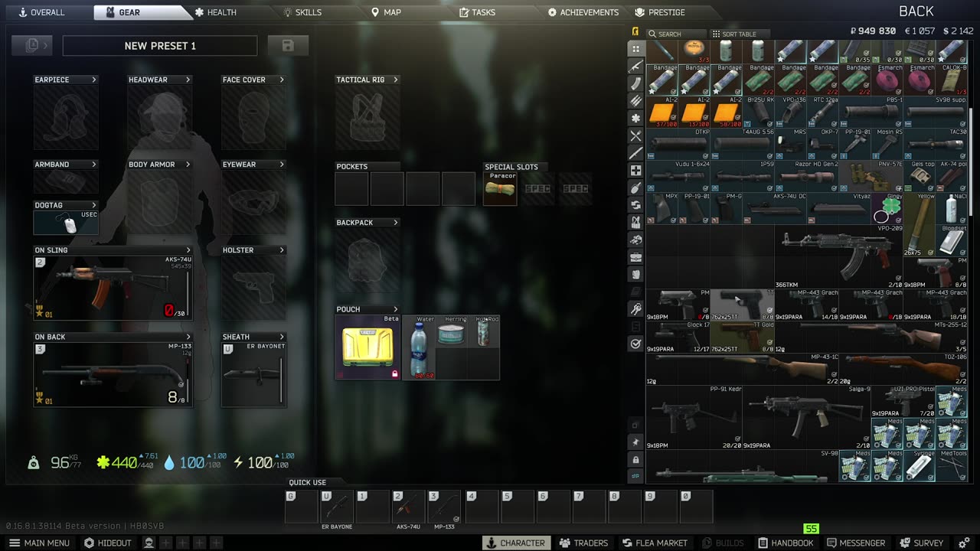Filter stash by weapon mods gear icon
The width and height of the screenshot is (980, 551).
635,119
